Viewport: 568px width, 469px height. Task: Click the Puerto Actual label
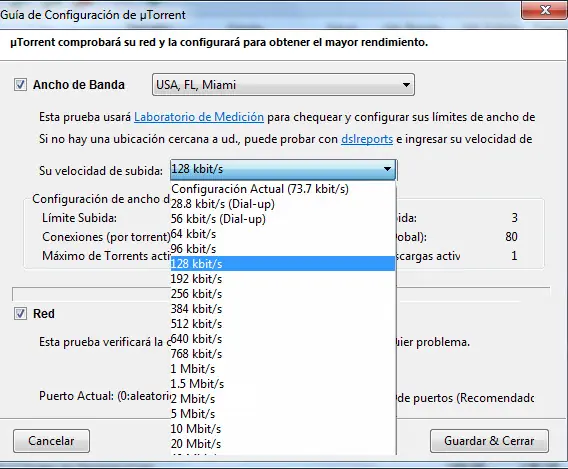[105, 396]
